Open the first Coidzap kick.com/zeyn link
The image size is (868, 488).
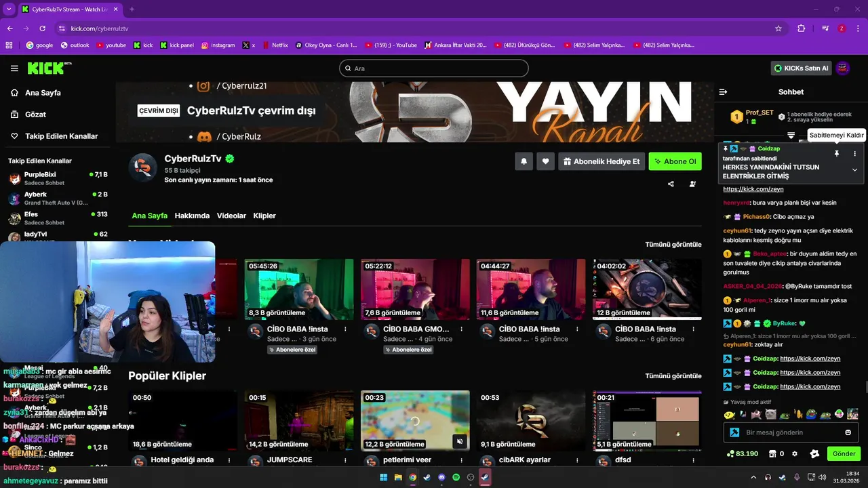(810, 358)
